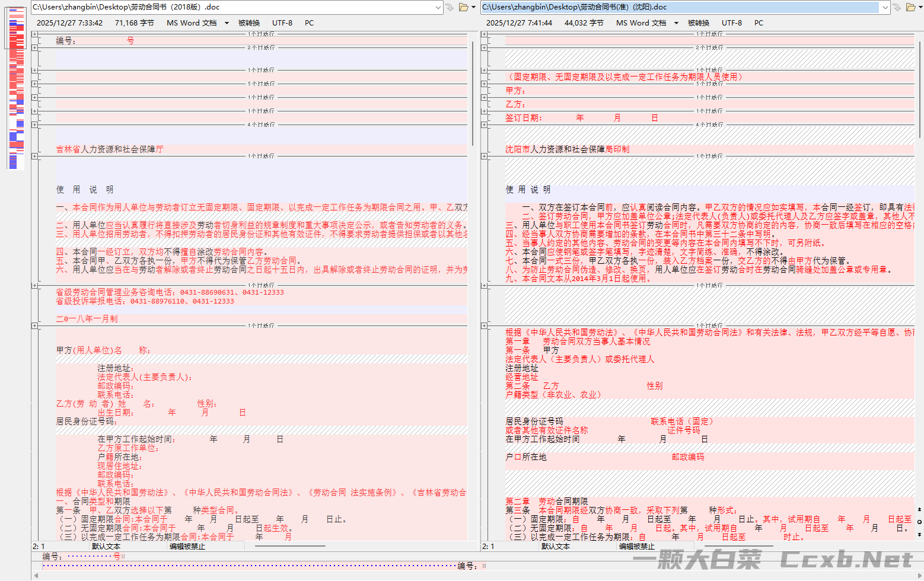Click inside the right file path field
924x581 pixels.
[676, 7]
